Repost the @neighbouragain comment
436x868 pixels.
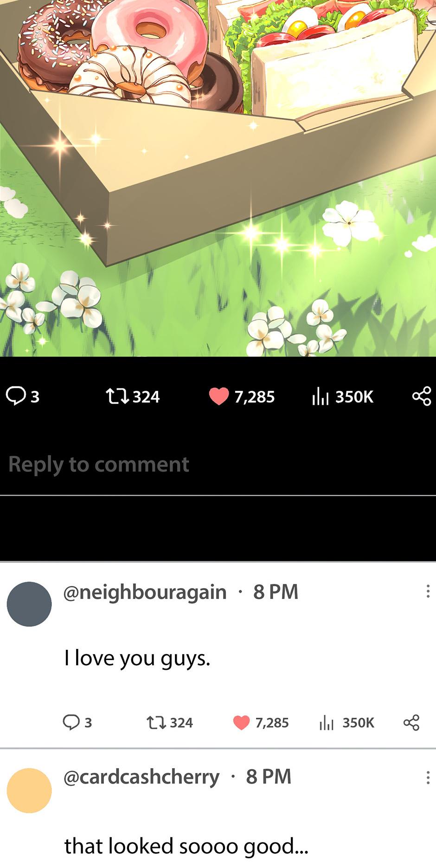[x=156, y=722]
